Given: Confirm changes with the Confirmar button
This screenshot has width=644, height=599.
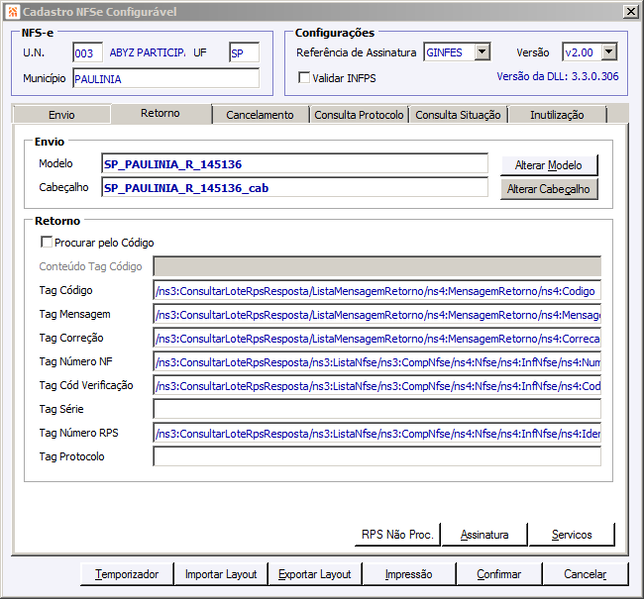Looking at the screenshot, I should point(499,574).
